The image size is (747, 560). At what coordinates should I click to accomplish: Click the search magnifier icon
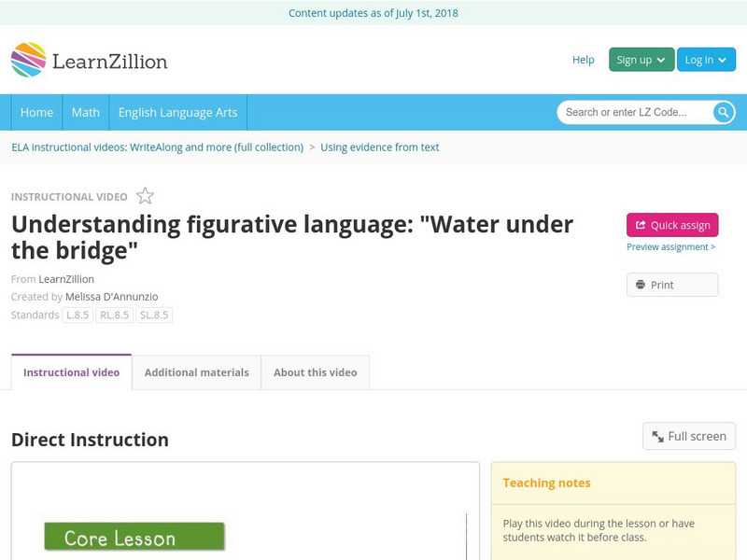click(724, 112)
